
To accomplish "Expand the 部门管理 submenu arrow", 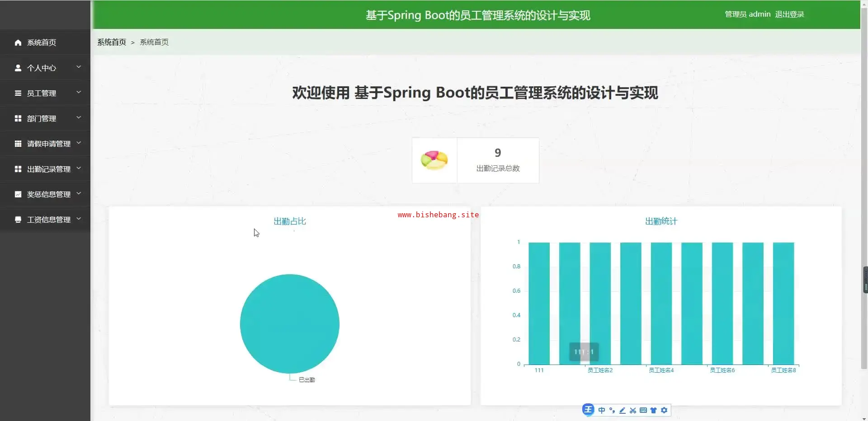I will pos(79,118).
